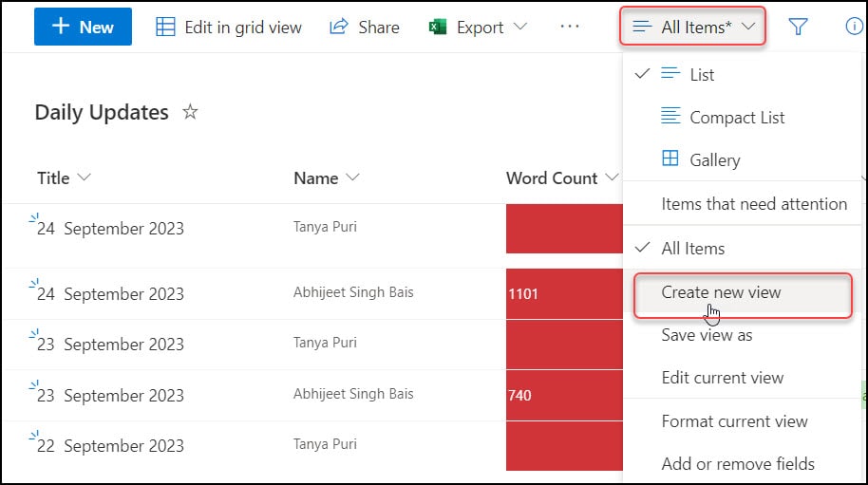Open 23 September 2023 row for Tanya Puri
Viewport: 868px width, 485px height.
click(x=110, y=344)
